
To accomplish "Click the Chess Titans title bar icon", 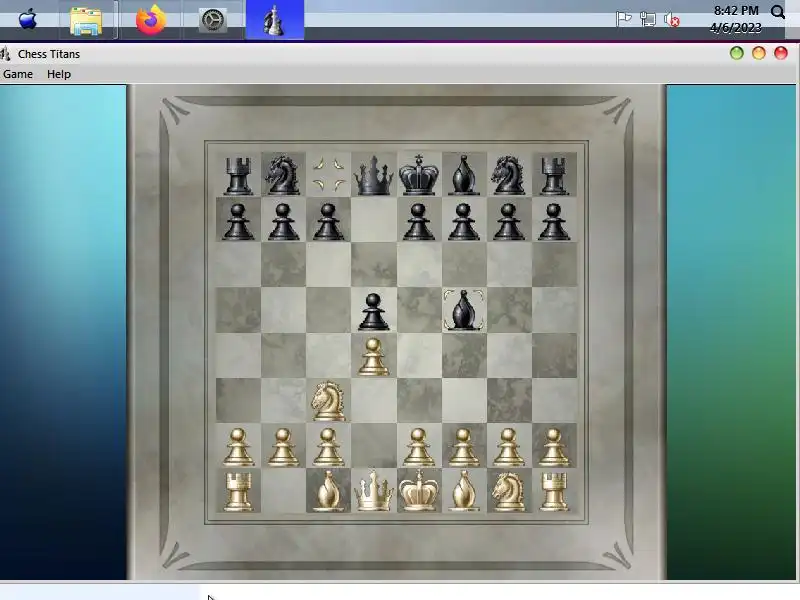I will click(x=5, y=53).
